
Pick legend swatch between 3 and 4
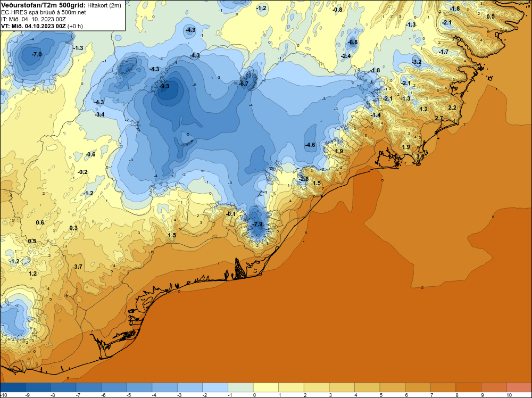coord(342,387)
